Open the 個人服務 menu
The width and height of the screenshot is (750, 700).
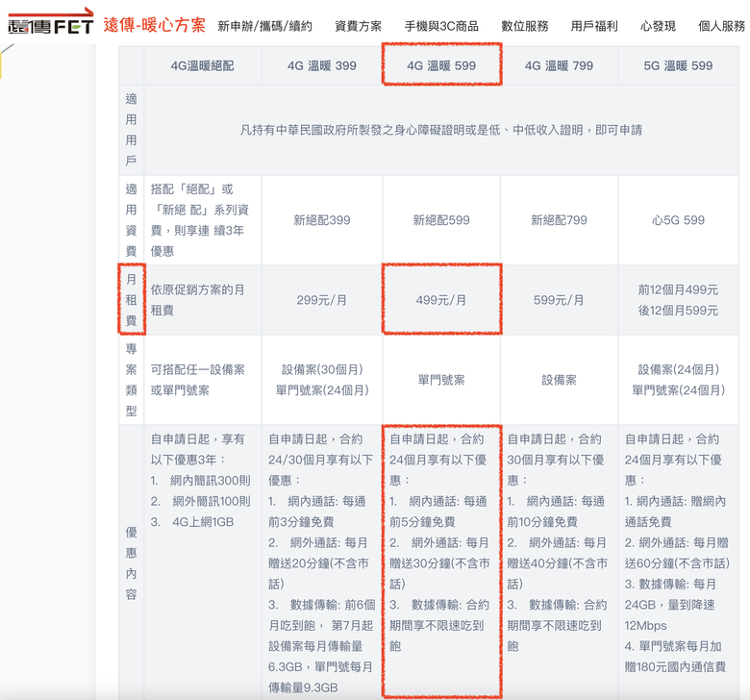(721, 26)
